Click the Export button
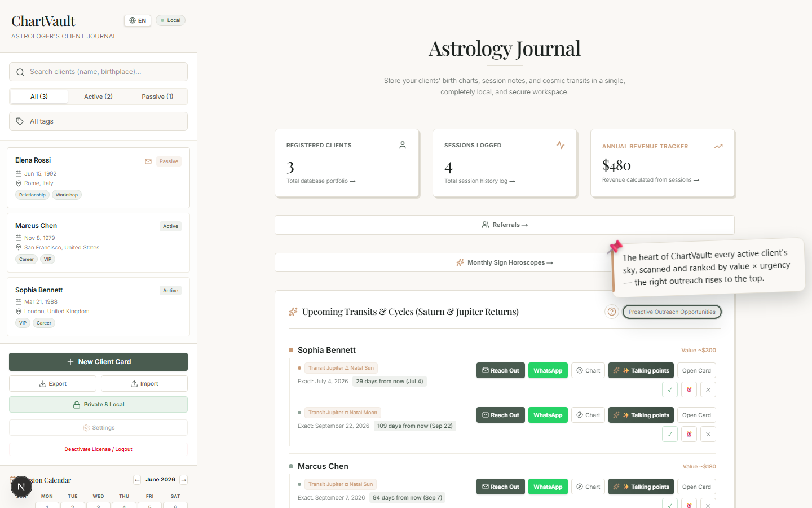Viewport: 812px width, 508px height. (x=52, y=384)
